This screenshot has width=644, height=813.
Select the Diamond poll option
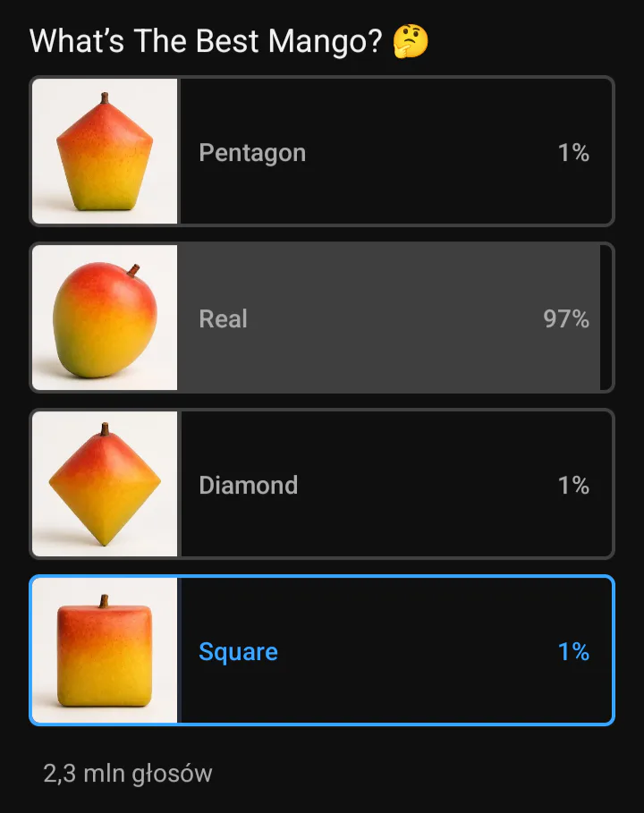point(322,484)
